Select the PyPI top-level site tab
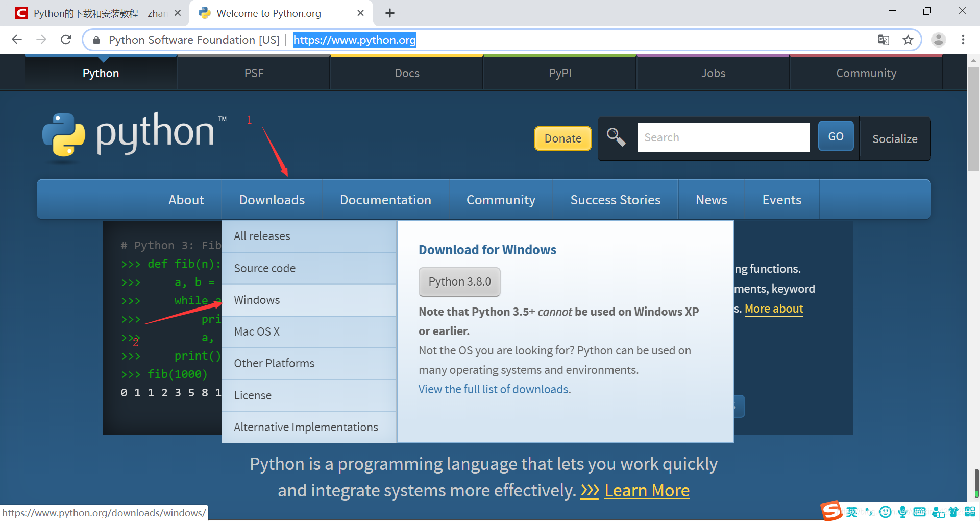The image size is (980, 521). click(560, 73)
